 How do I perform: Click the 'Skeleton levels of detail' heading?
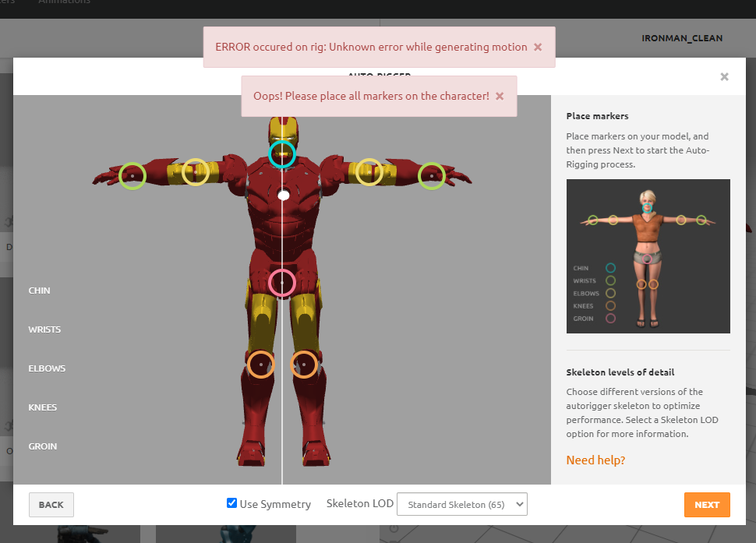coord(620,372)
